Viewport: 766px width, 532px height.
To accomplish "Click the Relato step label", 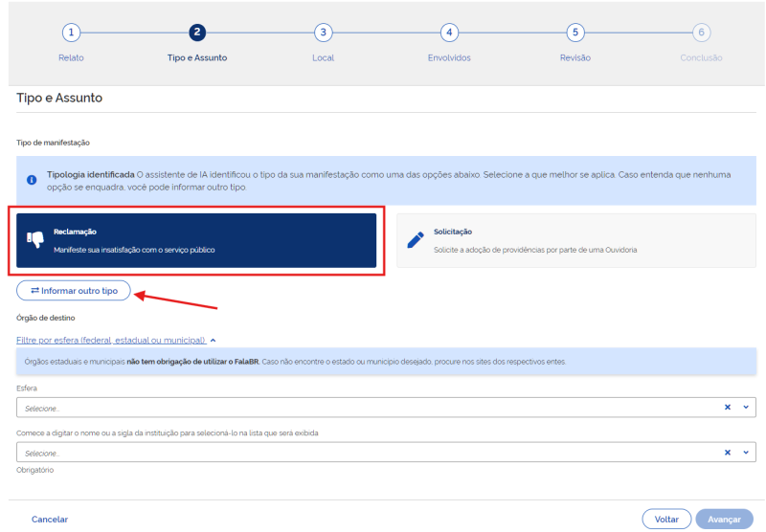I will coord(71,57).
